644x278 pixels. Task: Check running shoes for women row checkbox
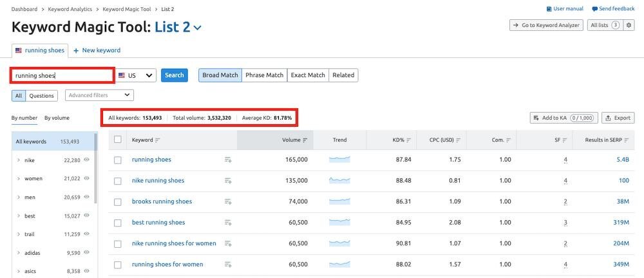point(118,265)
